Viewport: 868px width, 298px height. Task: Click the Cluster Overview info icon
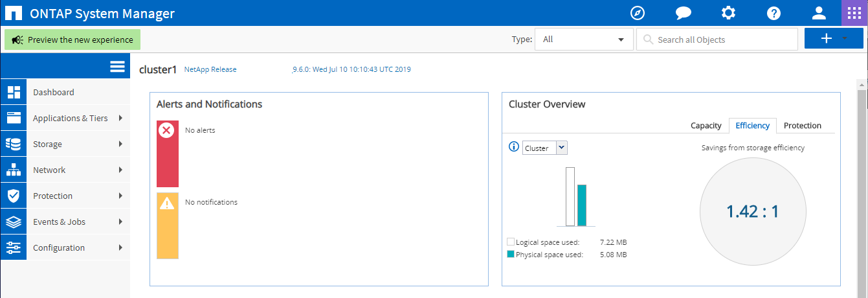(514, 147)
